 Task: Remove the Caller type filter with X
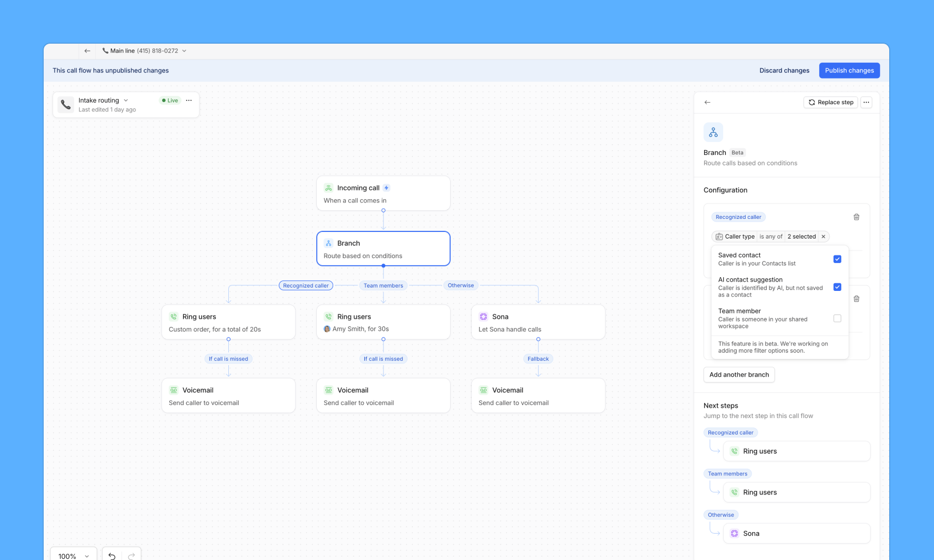(x=823, y=237)
